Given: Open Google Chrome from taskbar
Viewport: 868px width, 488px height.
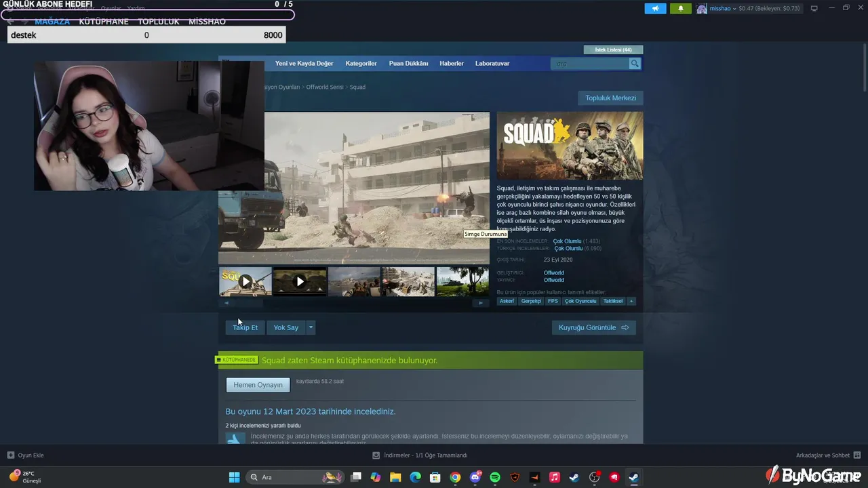Looking at the screenshot, I should pyautogui.click(x=455, y=477).
